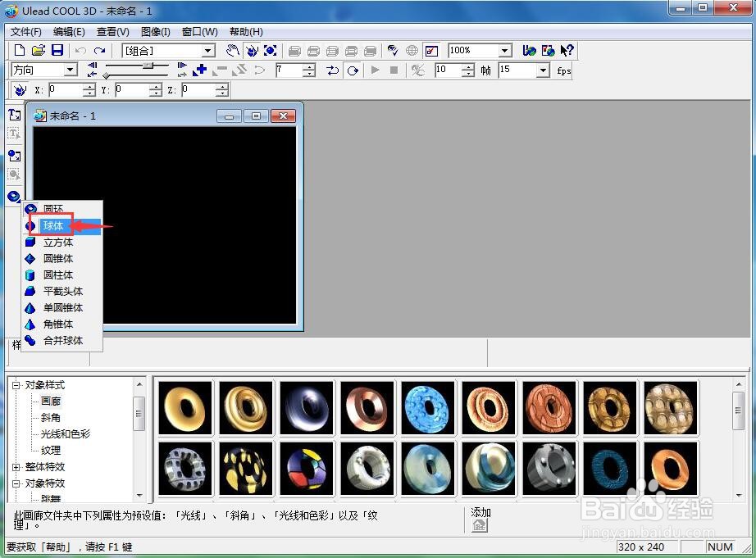Click the New document icon
Viewport: 756px width, 558px height.
point(20,50)
